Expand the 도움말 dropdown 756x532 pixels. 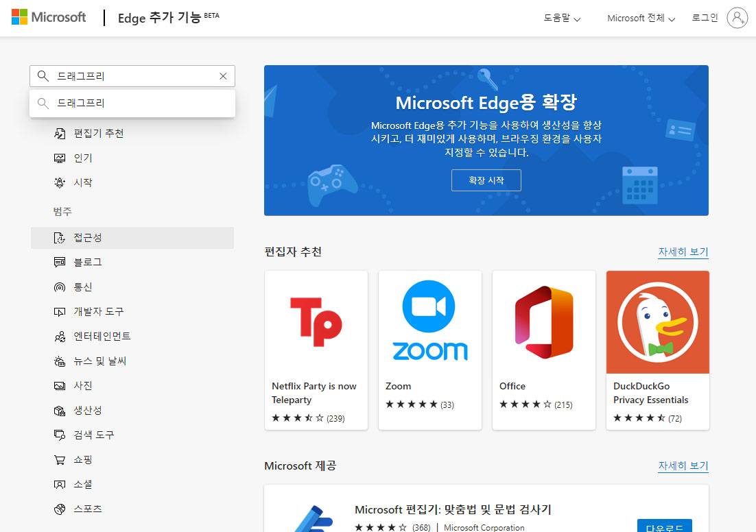(x=562, y=19)
